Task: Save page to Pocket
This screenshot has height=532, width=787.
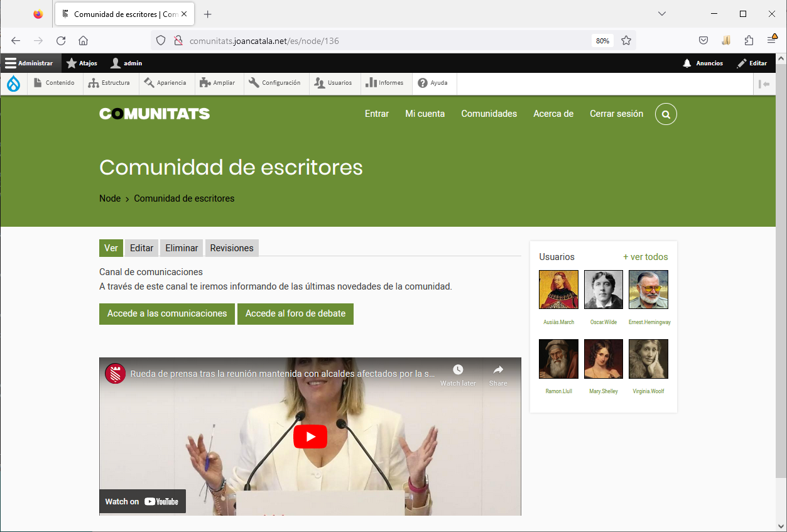Action: pyautogui.click(x=703, y=41)
